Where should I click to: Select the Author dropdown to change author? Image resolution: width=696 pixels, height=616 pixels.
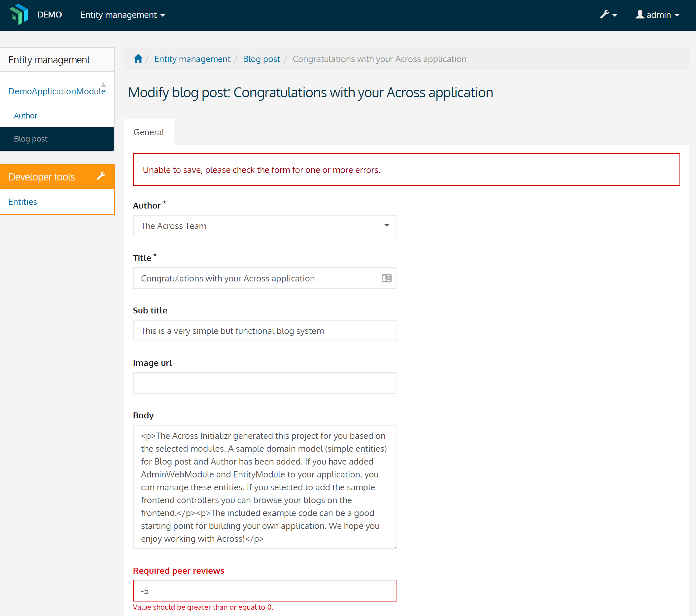265,225
